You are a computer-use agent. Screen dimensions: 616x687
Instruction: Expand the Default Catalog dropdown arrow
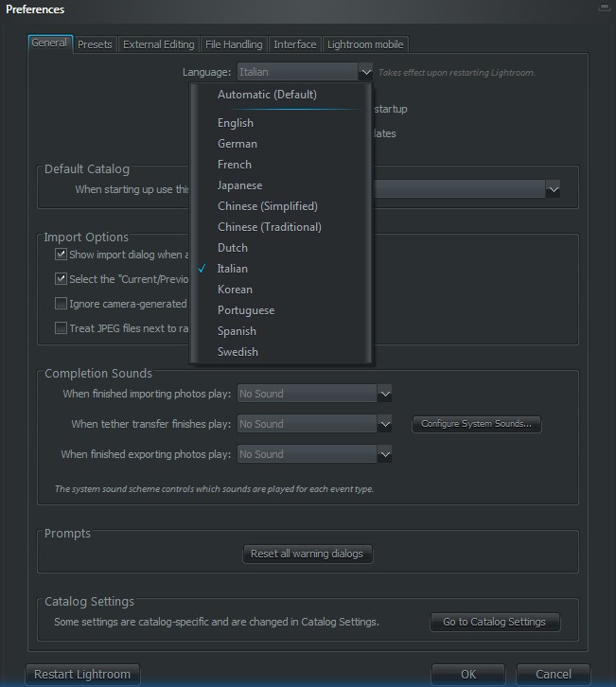[x=554, y=189]
